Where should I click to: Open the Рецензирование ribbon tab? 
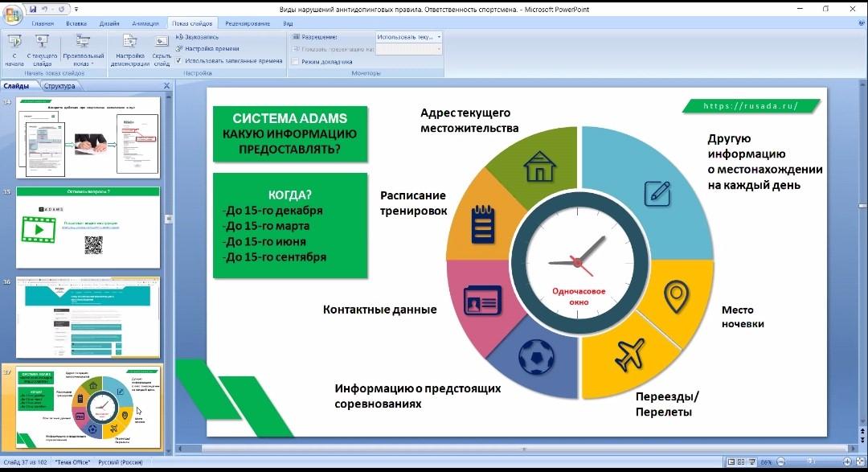point(248,23)
